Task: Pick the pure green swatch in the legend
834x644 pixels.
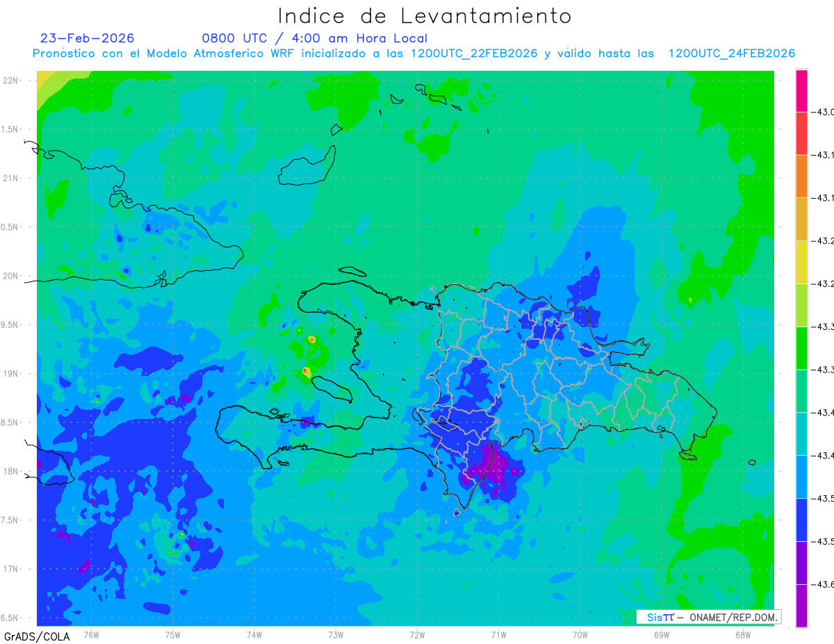Action: (x=801, y=348)
